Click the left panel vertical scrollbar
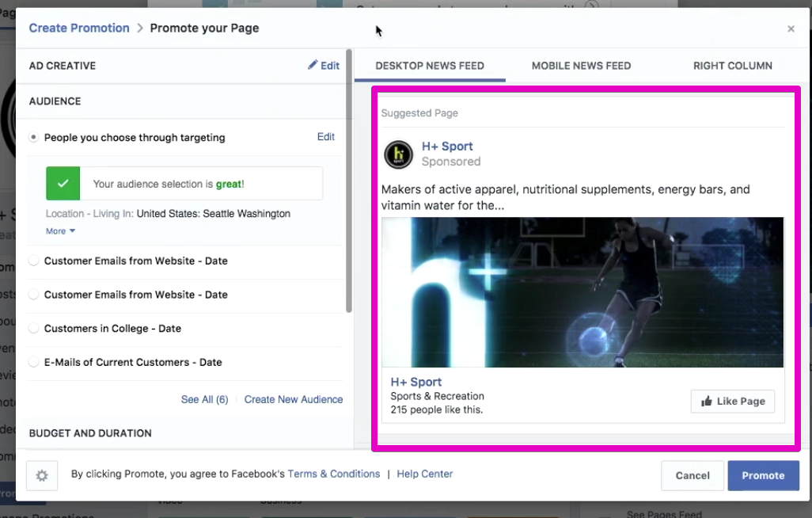 tap(349, 181)
